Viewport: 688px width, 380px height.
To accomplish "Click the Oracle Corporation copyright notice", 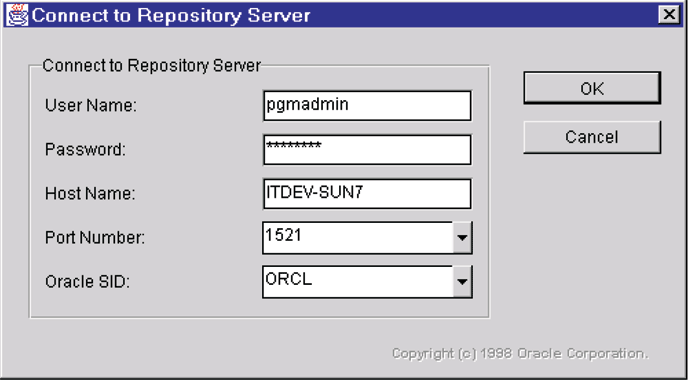I will (520, 353).
